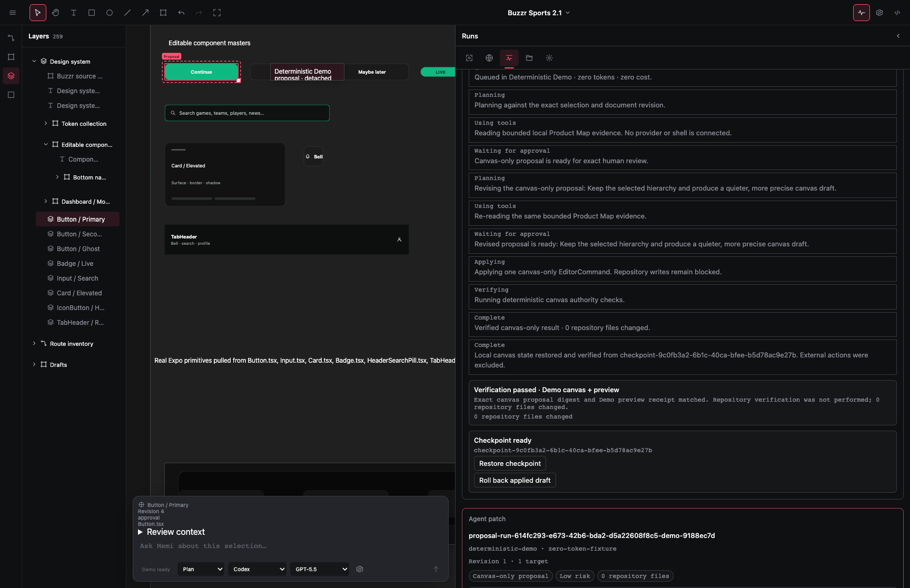
Task: Click the Canvas-only proposal tag
Action: [510, 576]
